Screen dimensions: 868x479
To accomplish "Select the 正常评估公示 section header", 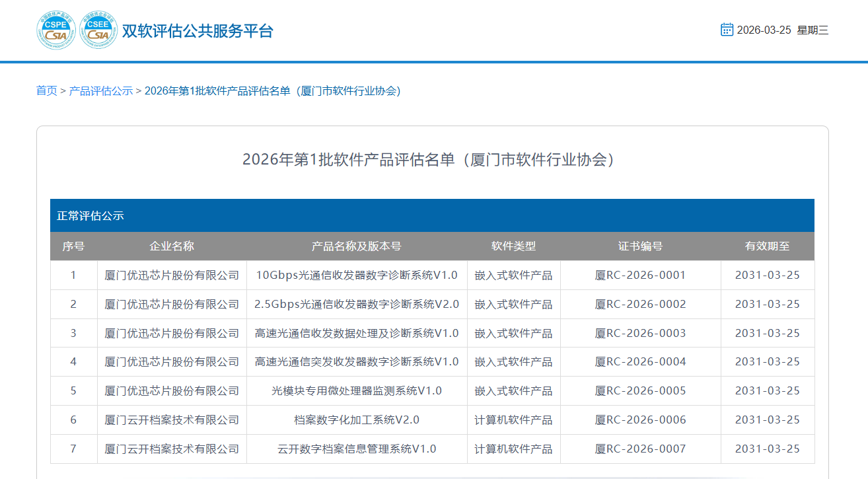I will [x=90, y=215].
